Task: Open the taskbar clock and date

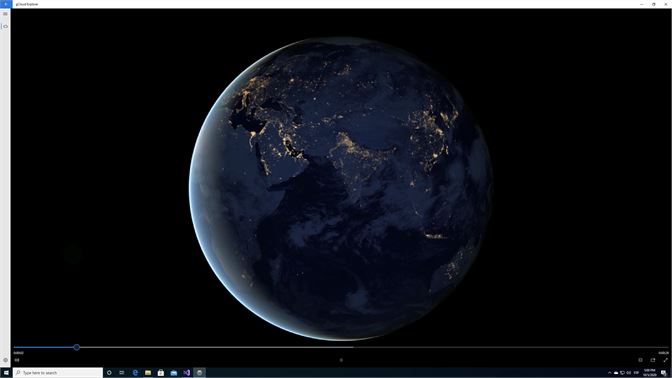Action: pos(650,372)
